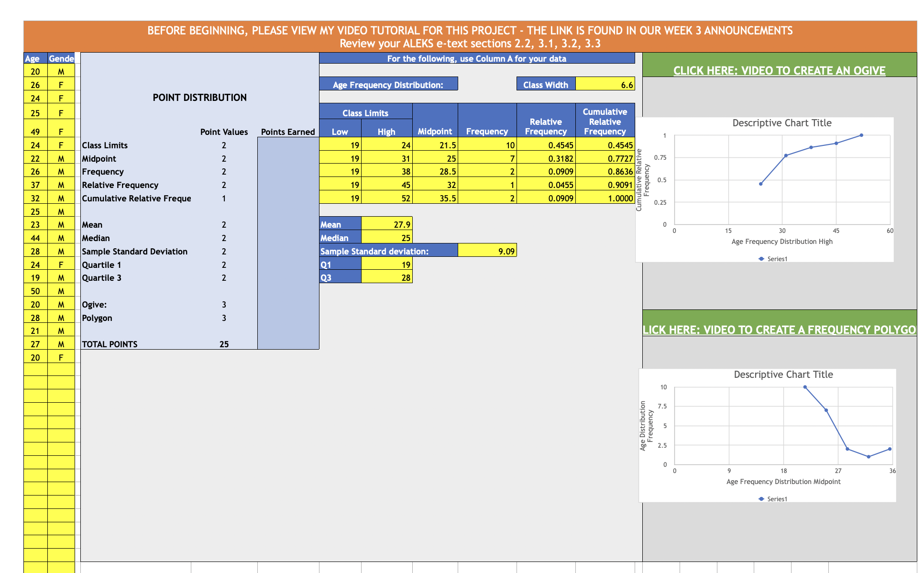
Task: Click the ogive x-axis label text
Action: 781,242
